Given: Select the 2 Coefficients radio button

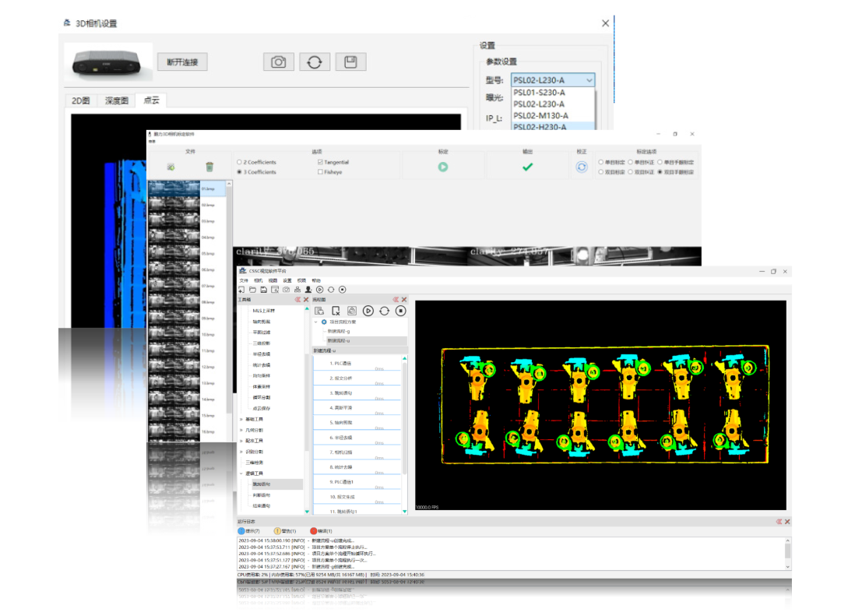Looking at the screenshot, I should pos(239,162).
